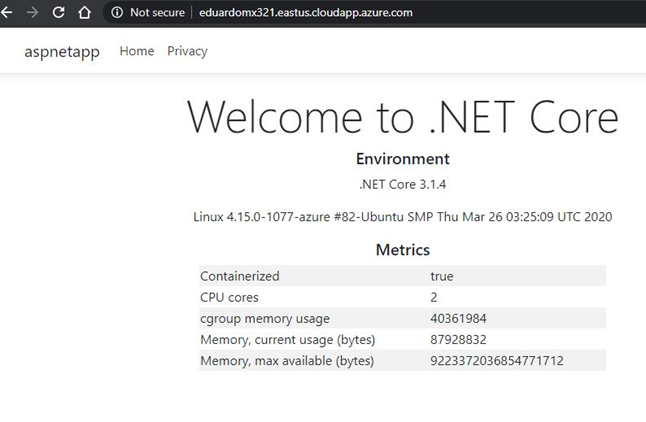
Task: Open the aspnetapp brand link
Action: 62,52
